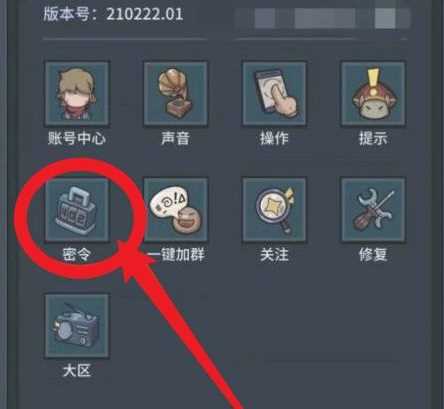Screen dimensions: 444x409
Task: Open 大区 via the radio icon
Action: pos(77,326)
